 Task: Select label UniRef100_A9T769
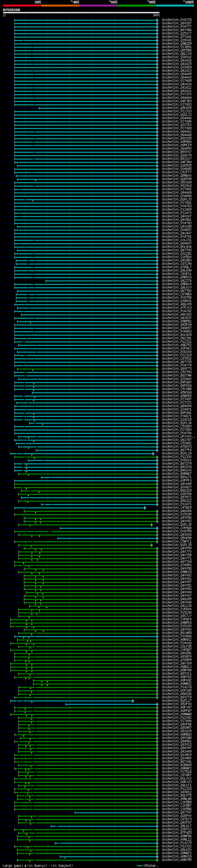coord(177,562)
